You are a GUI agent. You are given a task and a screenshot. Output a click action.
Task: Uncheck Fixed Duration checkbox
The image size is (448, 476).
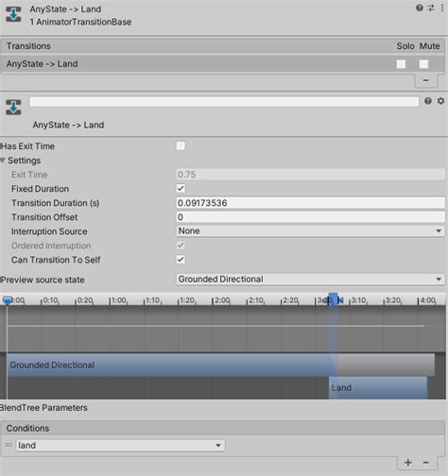[x=181, y=188]
